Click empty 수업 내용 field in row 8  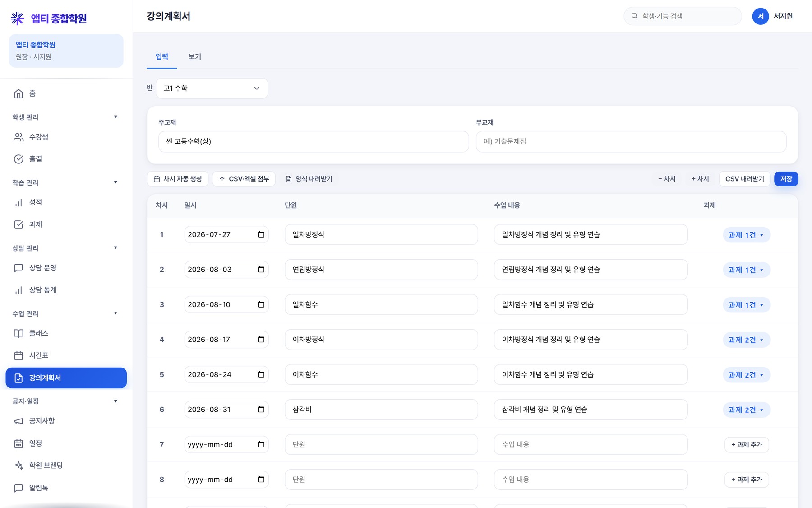[591, 480]
